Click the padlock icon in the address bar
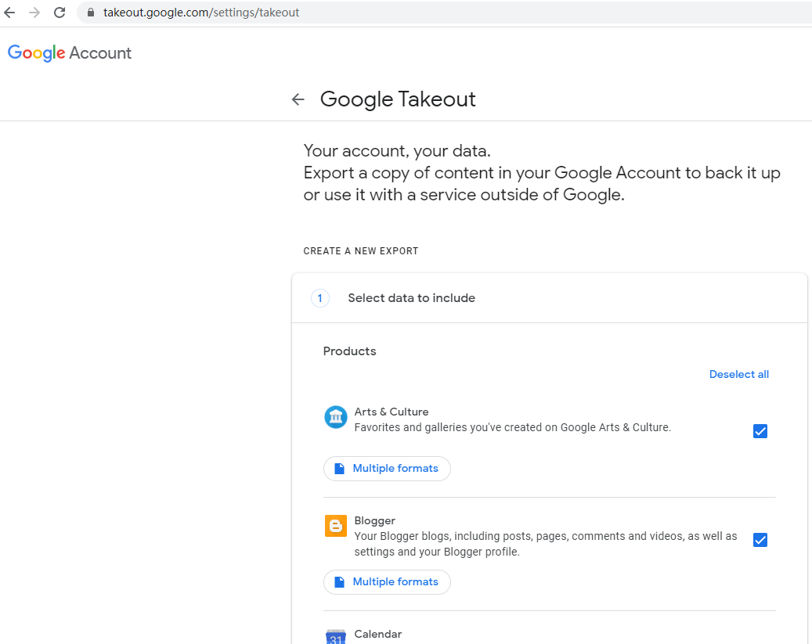The height and width of the screenshot is (644, 812). click(91, 13)
